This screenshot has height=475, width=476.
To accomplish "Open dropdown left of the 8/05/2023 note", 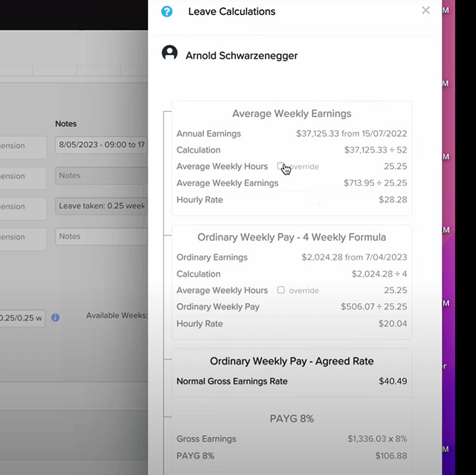I will 23,146.
